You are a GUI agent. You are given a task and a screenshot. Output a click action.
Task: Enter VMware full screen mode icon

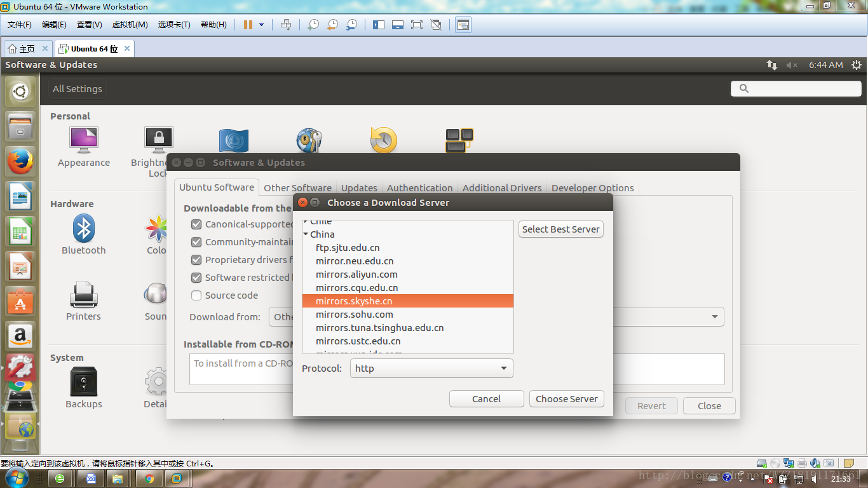tap(417, 25)
